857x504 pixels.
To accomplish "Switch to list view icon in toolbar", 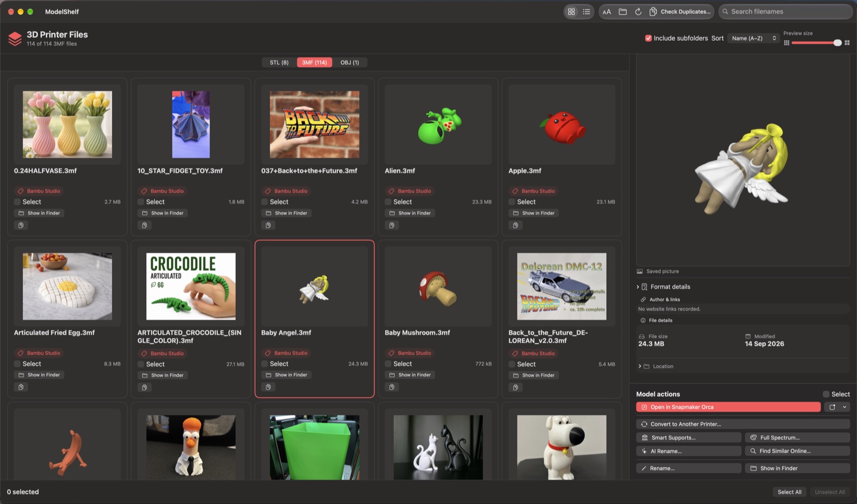I will click(x=587, y=11).
